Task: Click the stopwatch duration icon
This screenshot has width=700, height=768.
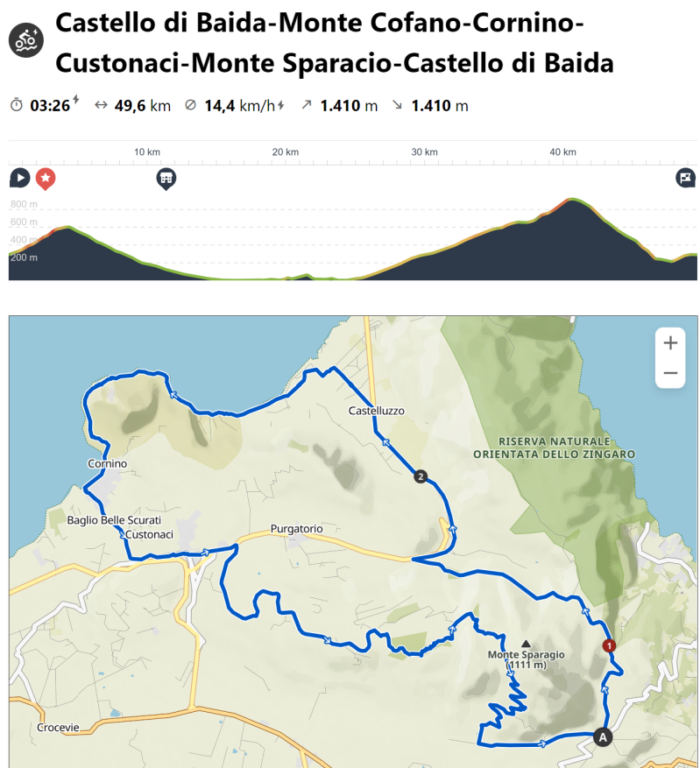Action: pyautogui.click(x=17, y=106)
